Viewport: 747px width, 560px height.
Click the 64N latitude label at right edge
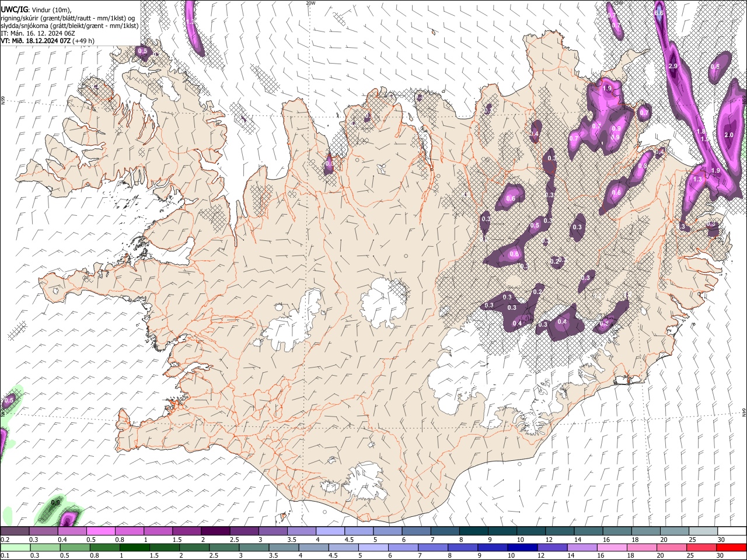pos(744,411)
